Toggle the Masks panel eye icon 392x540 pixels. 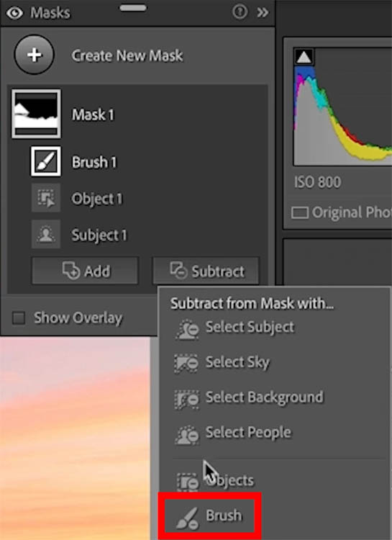click(14, 13)
